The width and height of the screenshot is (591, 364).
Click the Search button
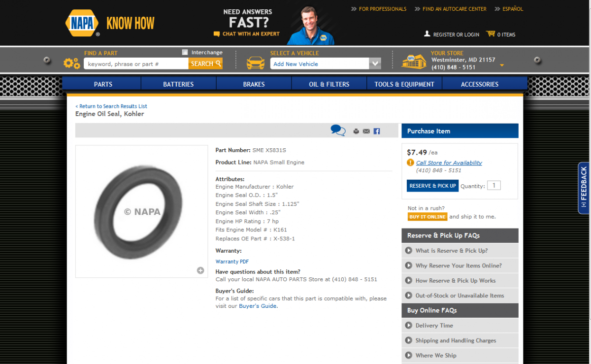205,64
